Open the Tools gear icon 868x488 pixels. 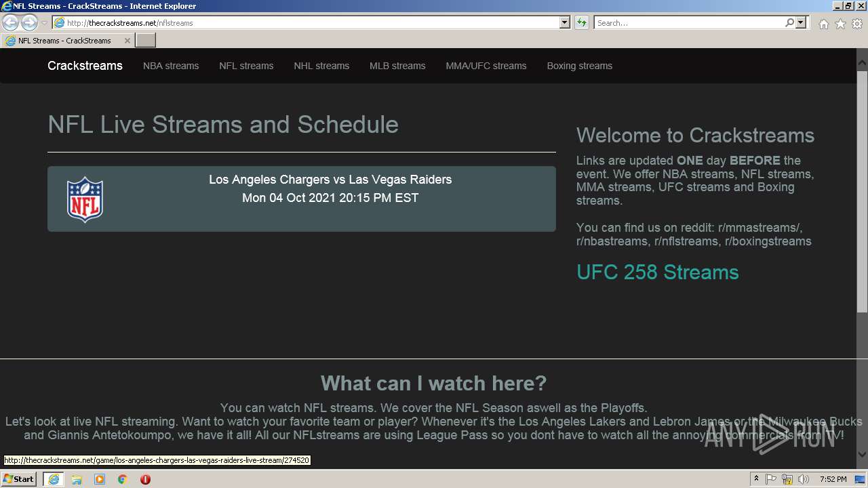pos(857,24)
